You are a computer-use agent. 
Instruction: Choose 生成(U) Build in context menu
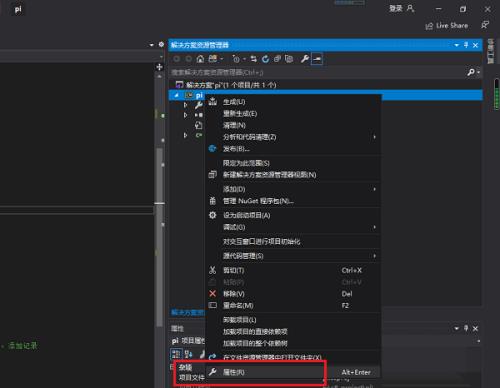[x=293, y=102]
